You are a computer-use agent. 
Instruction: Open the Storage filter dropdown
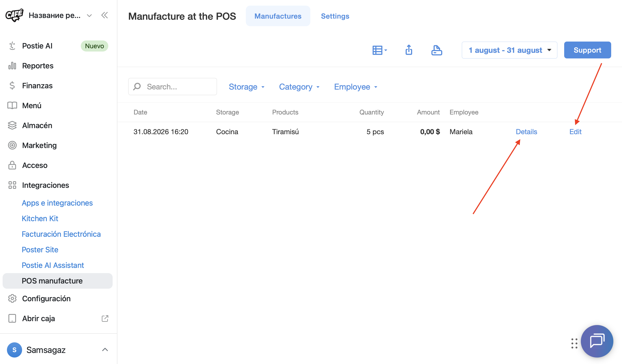247,87
